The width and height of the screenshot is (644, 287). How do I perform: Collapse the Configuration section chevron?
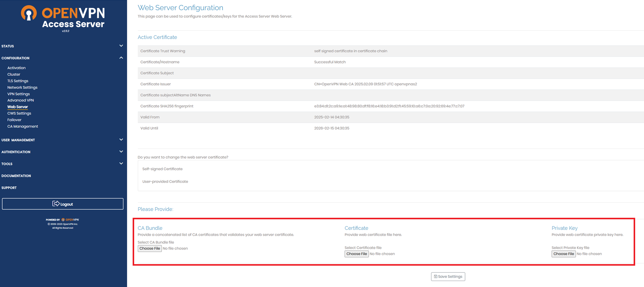click(121, 58)
